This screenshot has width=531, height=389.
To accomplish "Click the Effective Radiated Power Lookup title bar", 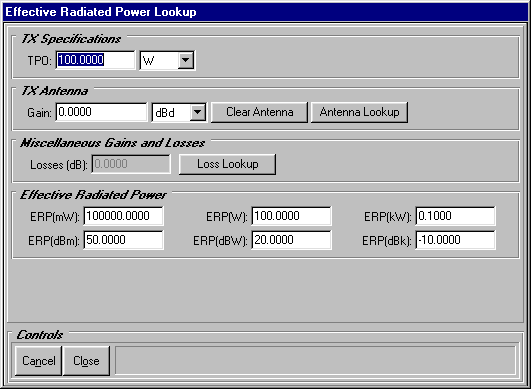I will (x=266, y=12).
